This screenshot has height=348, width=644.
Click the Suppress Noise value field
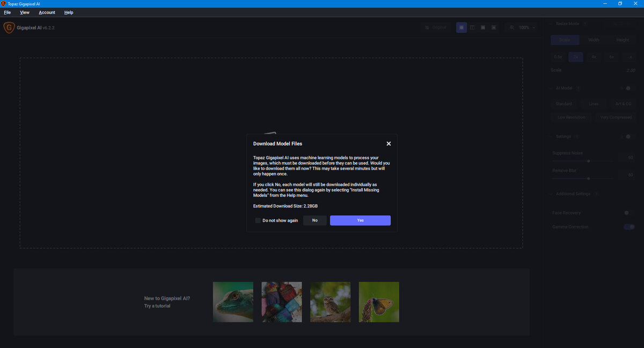click(627, 158)
